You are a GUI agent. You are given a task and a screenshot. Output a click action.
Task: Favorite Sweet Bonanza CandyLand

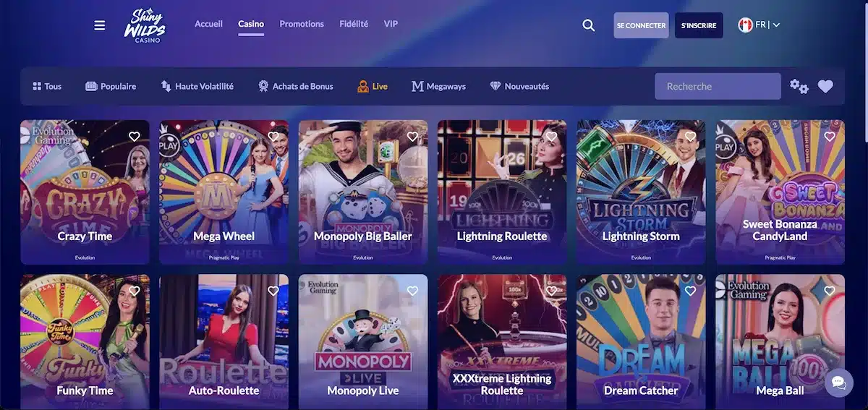click(829, 136)
